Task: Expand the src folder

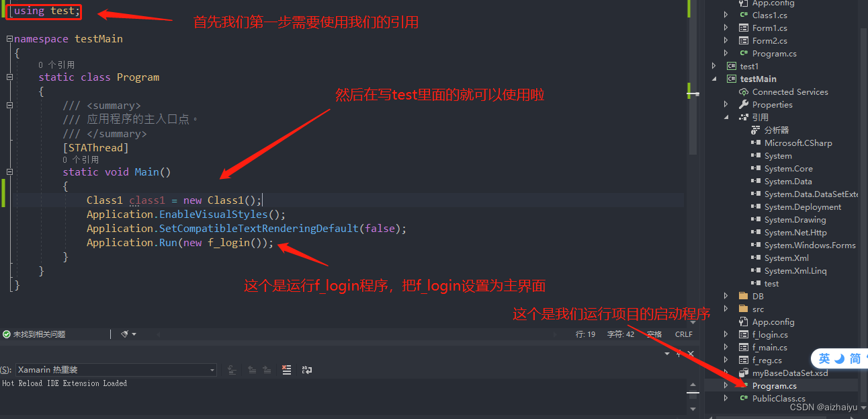Action: click(726, 309)
